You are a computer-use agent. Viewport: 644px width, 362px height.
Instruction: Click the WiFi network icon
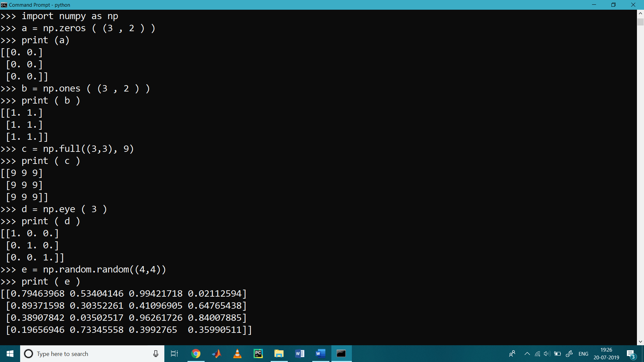click(x=537, y=354)
